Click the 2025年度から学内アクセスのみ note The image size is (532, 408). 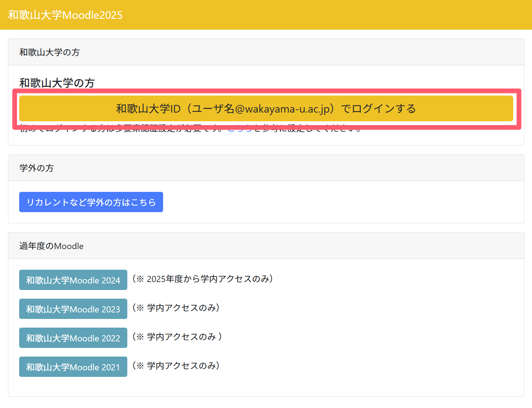tap(203, 279)
